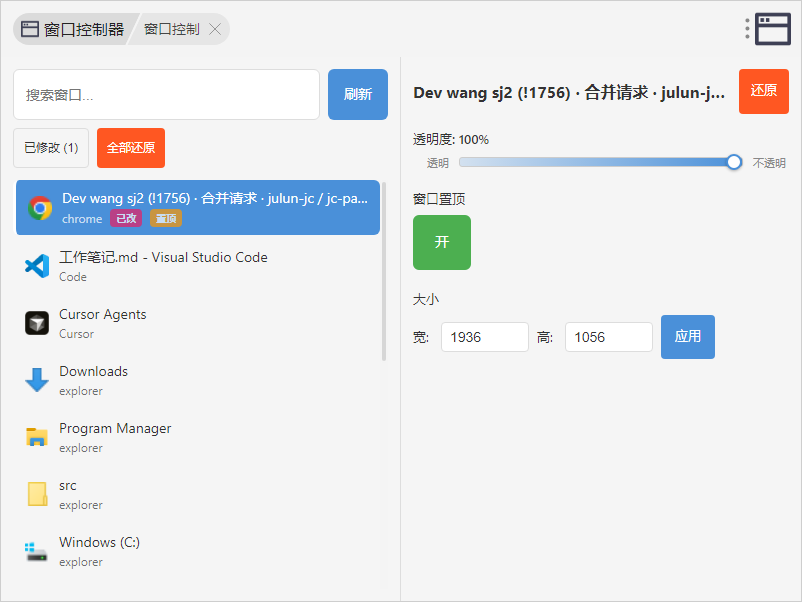Select the Downloads explorer window
The width and height of the screenshot is (802, 602).
198,380
